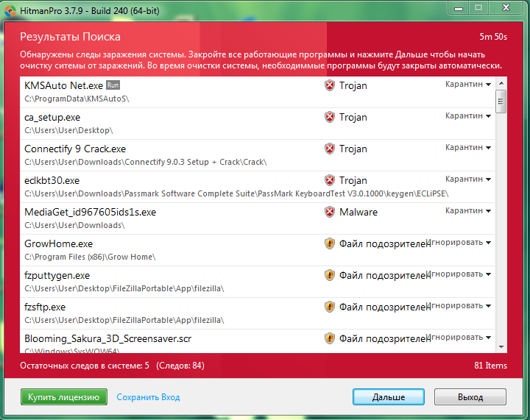Expand the ignore action dropdown for GrowHome.exe
The height and width of the screenshot is (420, 530).
[x=459, y=242]
